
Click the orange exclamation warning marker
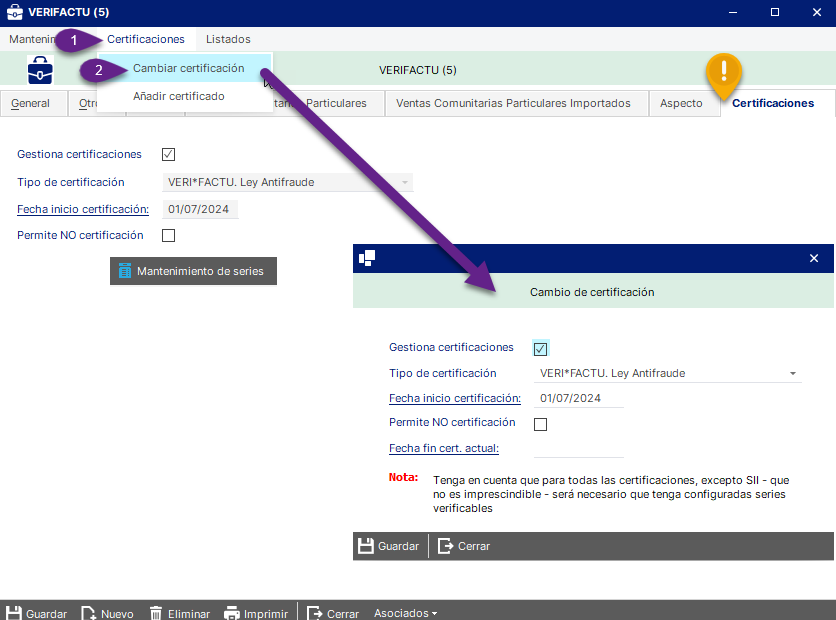(724, 75)
